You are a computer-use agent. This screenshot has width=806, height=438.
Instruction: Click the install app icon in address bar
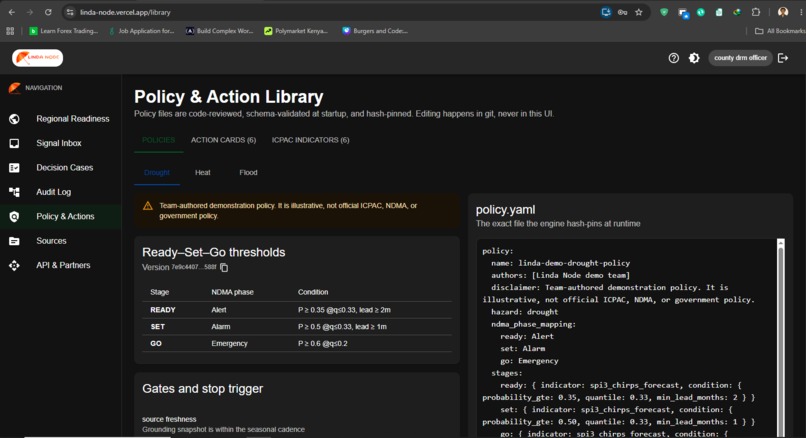[606, 12]
